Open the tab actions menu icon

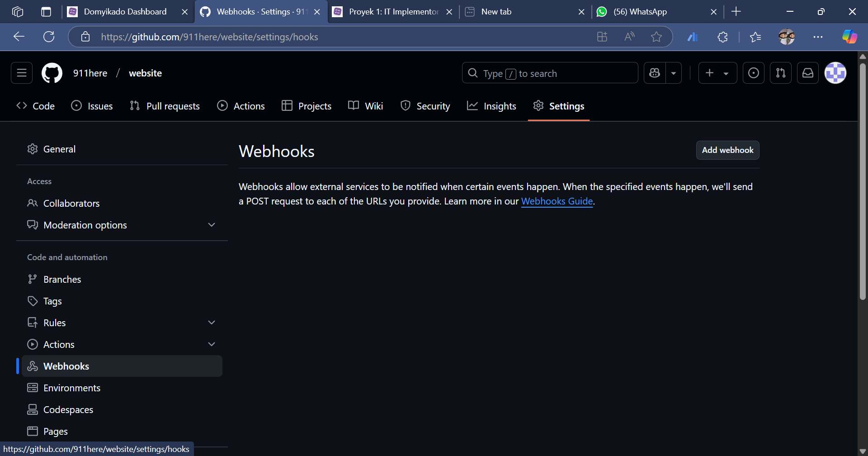click(x=46, y=12)
